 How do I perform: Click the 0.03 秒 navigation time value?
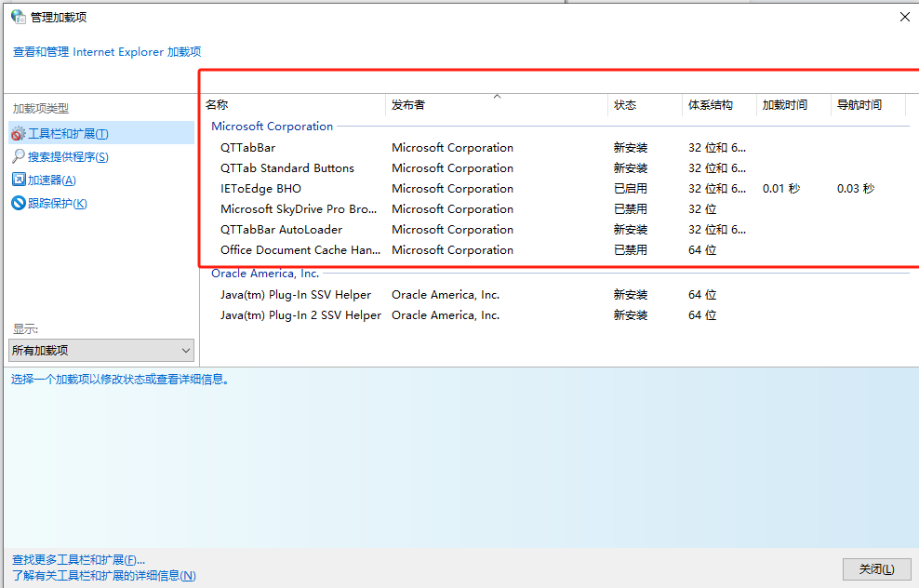[x=855, y=189]
